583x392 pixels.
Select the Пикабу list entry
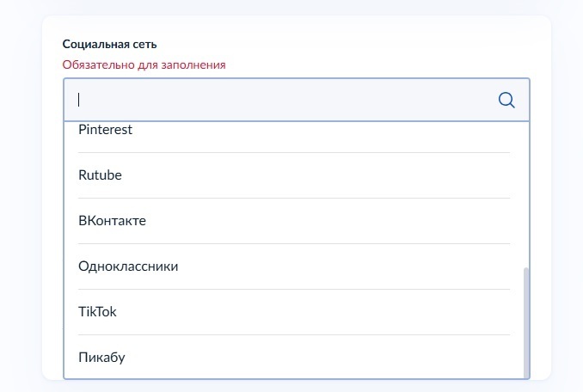pos(101,358)
